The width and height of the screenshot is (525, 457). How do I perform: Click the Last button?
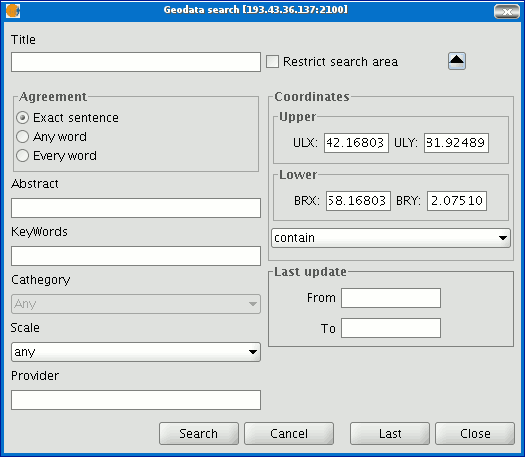pos(390,434)
